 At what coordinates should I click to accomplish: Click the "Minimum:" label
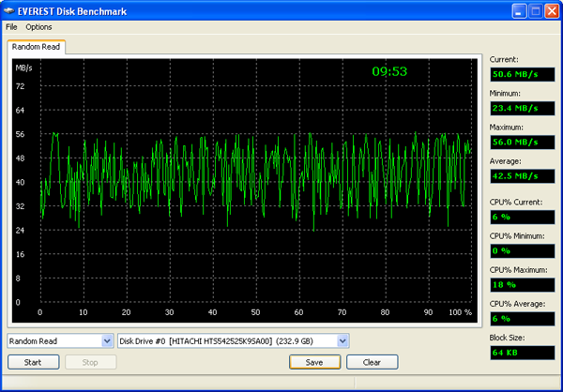[x=505, y=94]
